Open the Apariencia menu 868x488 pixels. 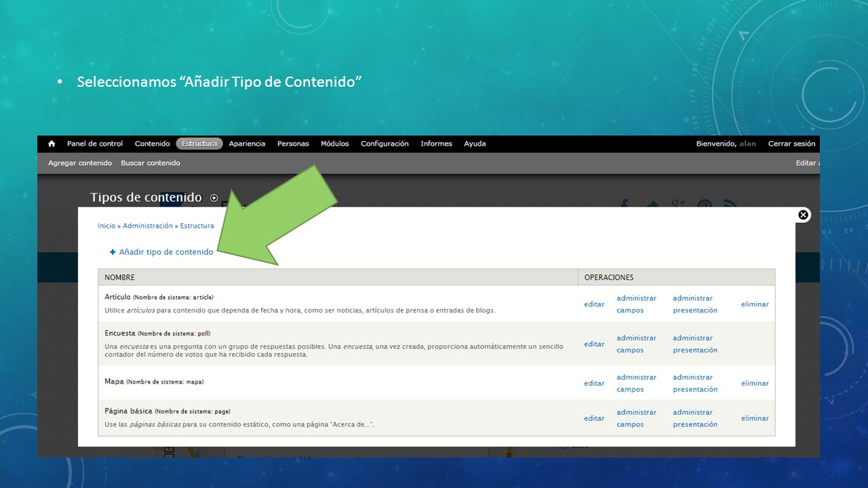click(247, 144)
